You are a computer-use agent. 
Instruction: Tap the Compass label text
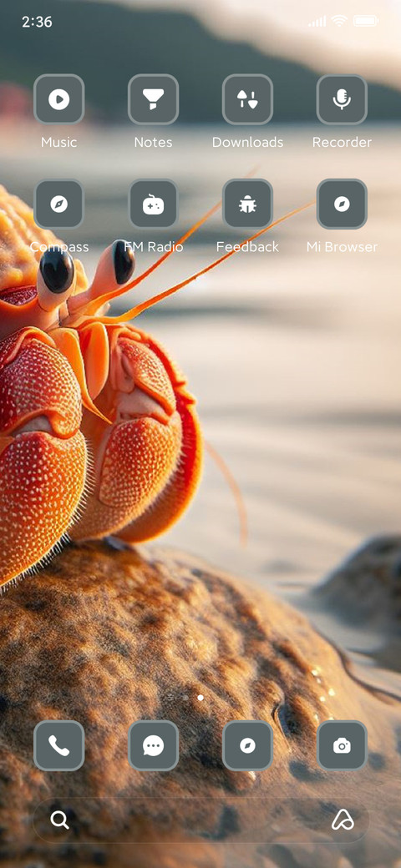(x=58, y=247)
